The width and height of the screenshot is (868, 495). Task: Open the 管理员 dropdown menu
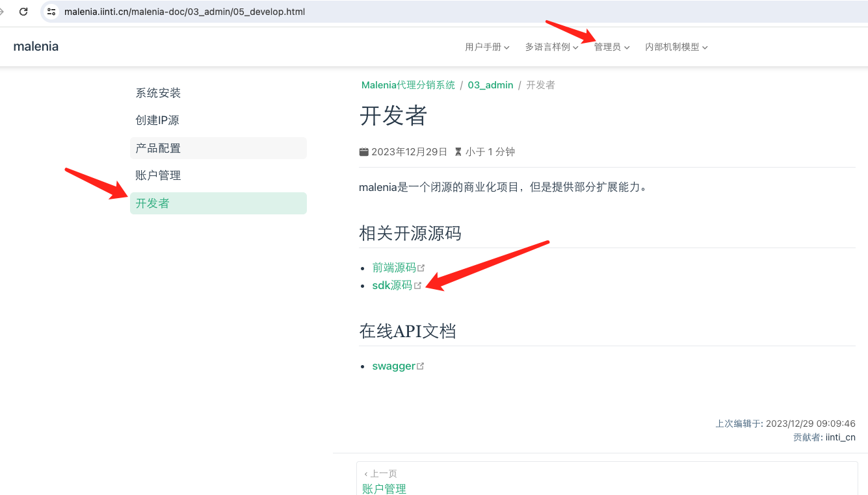611,47
